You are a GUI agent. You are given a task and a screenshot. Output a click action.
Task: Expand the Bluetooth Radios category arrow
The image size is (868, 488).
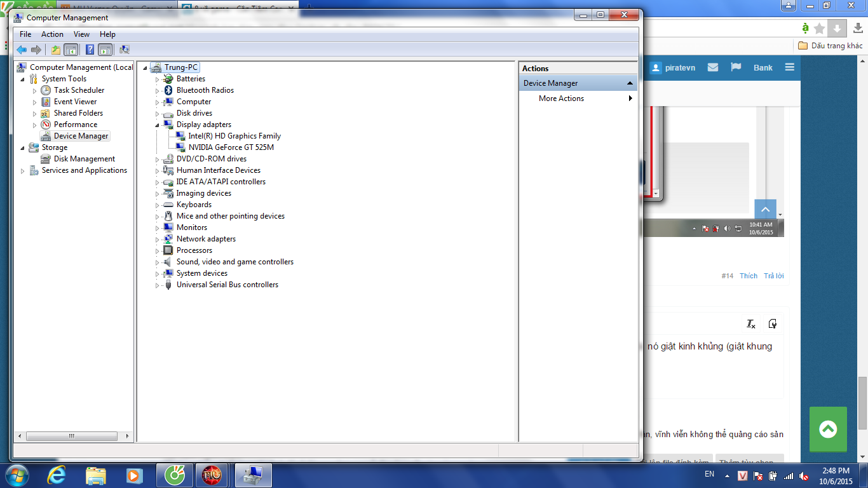click(158, 90)
